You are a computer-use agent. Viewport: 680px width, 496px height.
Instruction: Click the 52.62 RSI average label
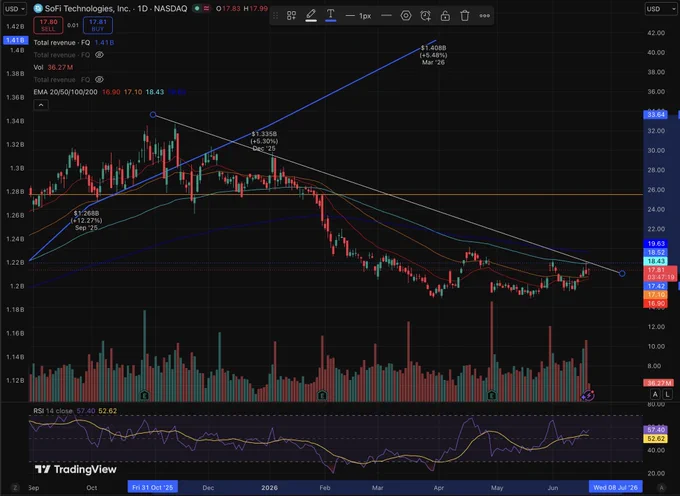coord(655,438)
